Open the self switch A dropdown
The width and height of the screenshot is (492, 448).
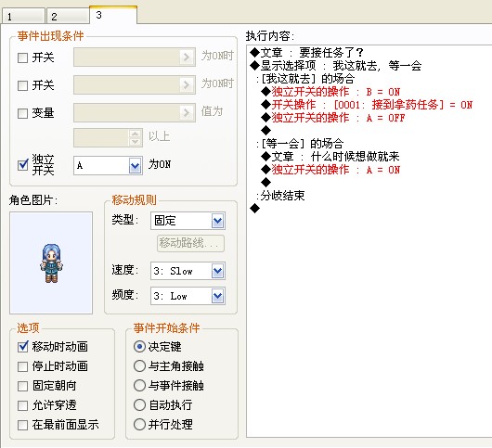(135, 165)
